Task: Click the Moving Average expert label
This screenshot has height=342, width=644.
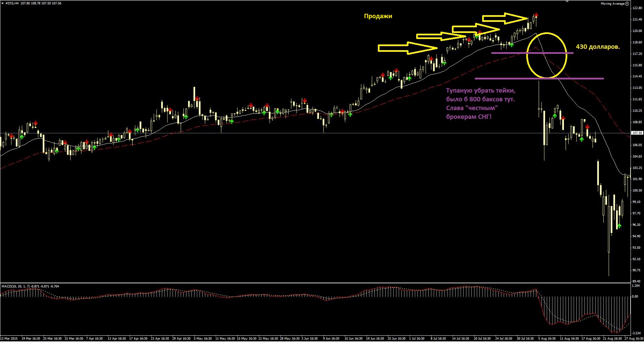Action: pos(613,4)
